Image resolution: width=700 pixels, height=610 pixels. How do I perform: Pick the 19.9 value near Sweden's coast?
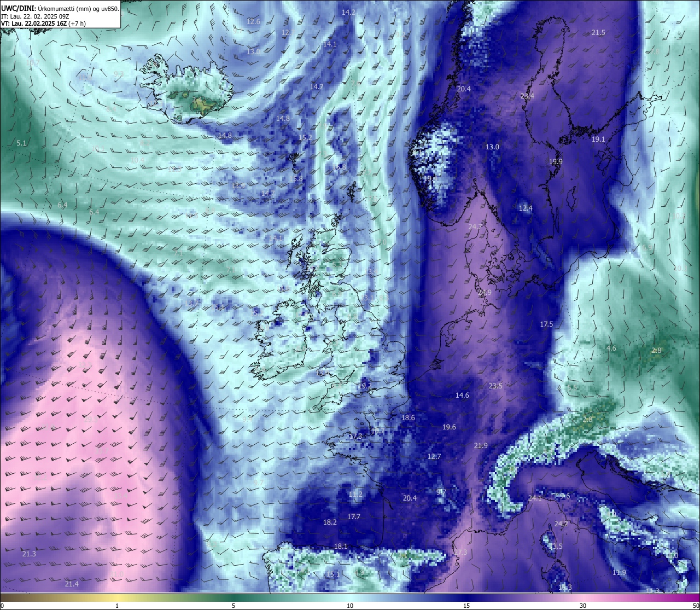pos(556,162)
